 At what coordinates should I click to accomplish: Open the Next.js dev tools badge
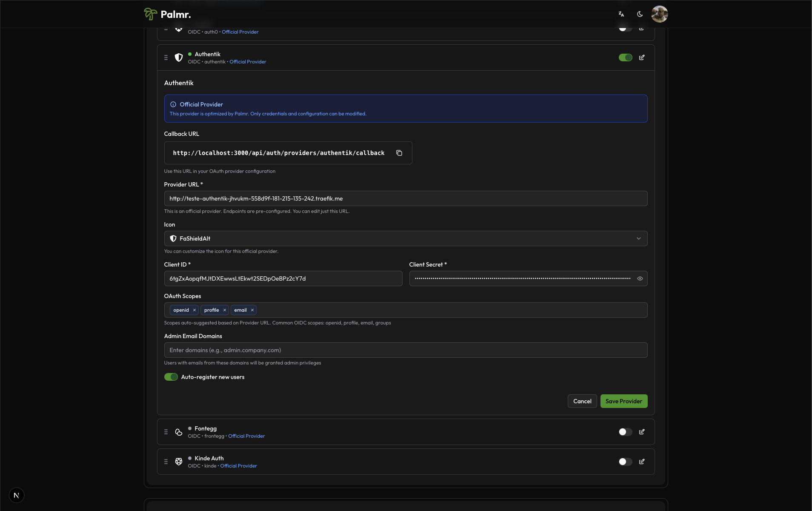tap(17, 495)
